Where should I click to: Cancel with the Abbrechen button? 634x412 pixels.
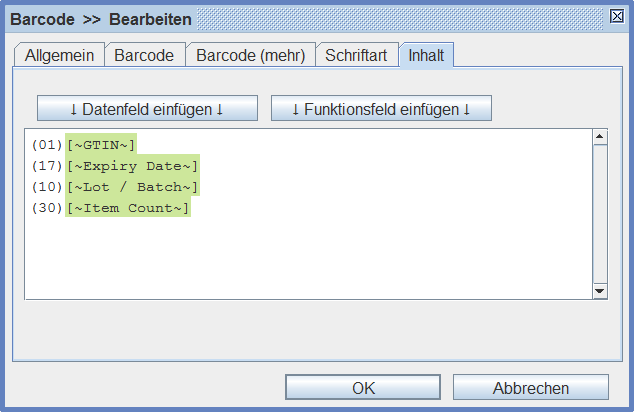click(x=530, y=387)
